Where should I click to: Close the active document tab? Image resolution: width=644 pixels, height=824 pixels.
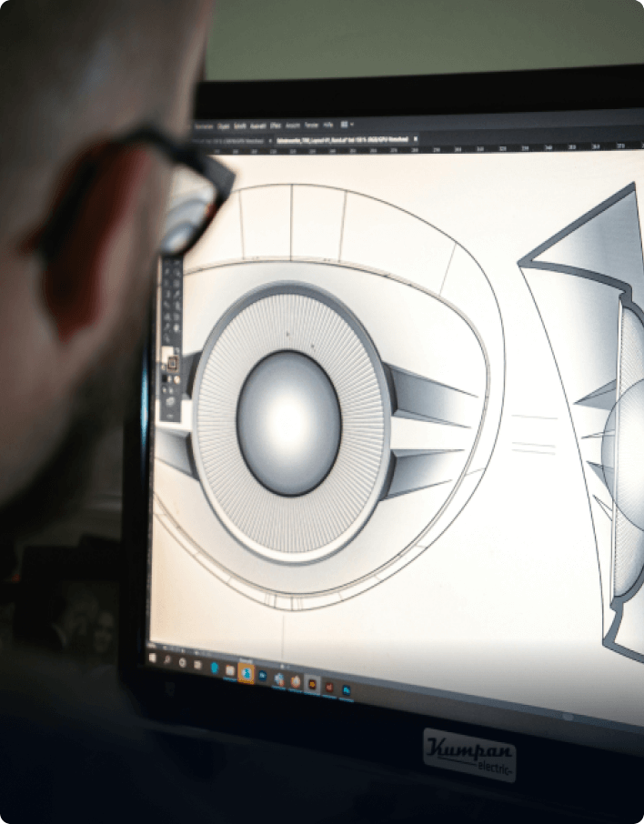(416, 138)
